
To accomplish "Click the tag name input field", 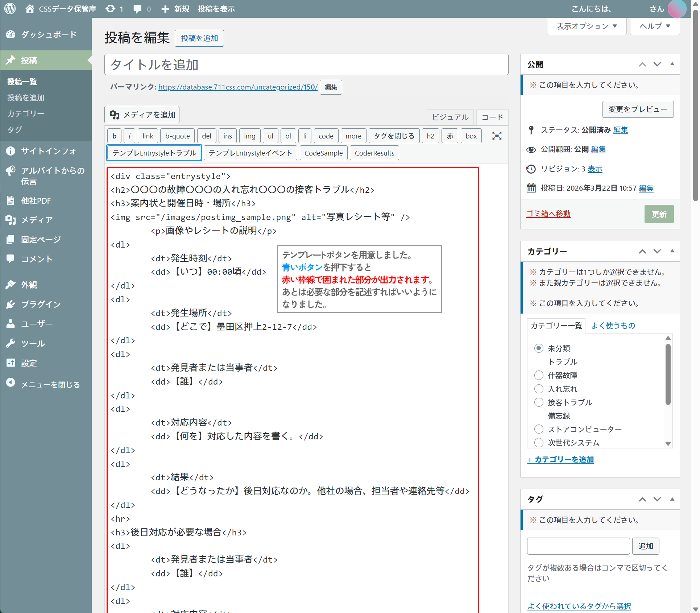I will [x=578, y=546].
